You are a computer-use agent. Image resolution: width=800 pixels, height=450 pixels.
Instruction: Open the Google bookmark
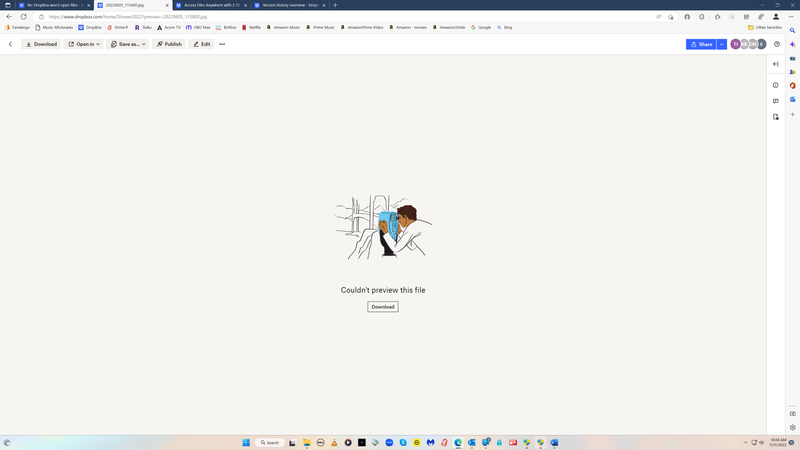(x=481, y=28)
